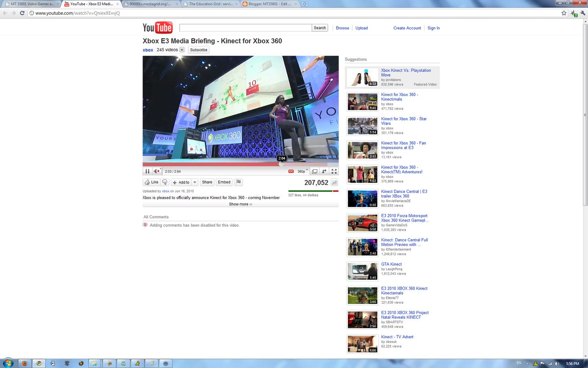
Task: Click the EN language indicator
Action: coord(519,363)
